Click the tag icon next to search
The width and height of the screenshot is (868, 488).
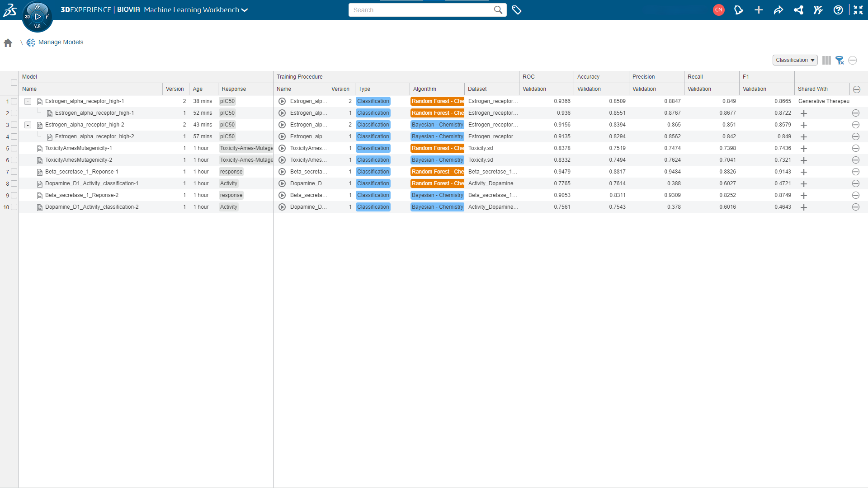tap(517, 9)
